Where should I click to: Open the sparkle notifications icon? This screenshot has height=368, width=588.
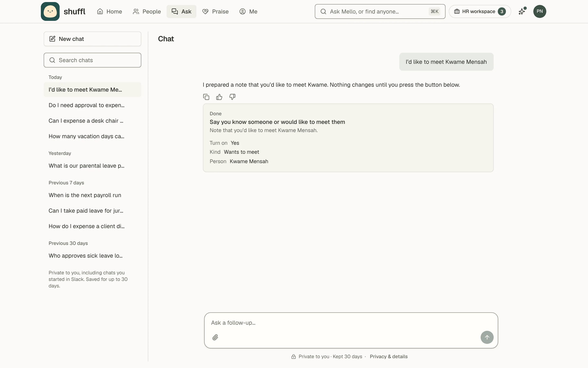pos(522,11)
